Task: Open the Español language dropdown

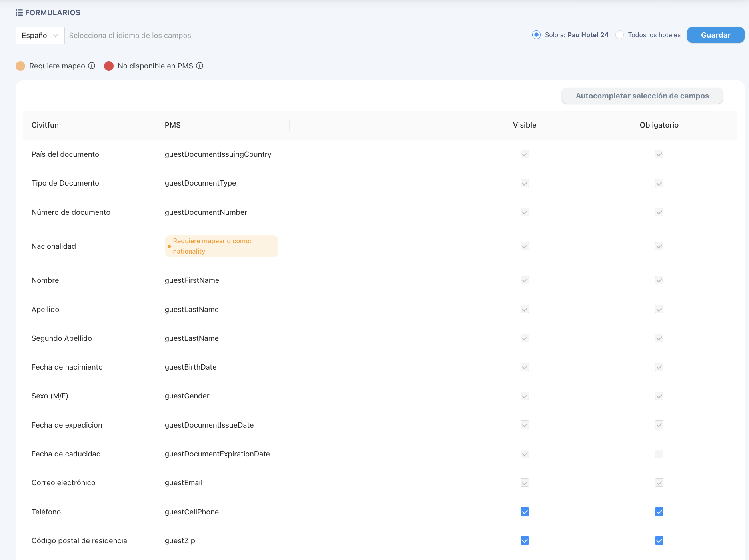Action: 40,35
